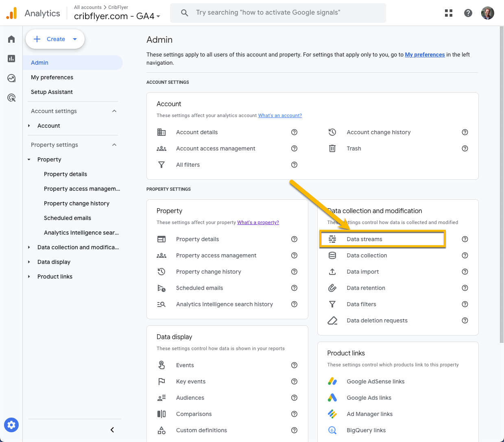Open Analytics Intelligence search history in card
The image size is (504, 442).
coord(225,304)
